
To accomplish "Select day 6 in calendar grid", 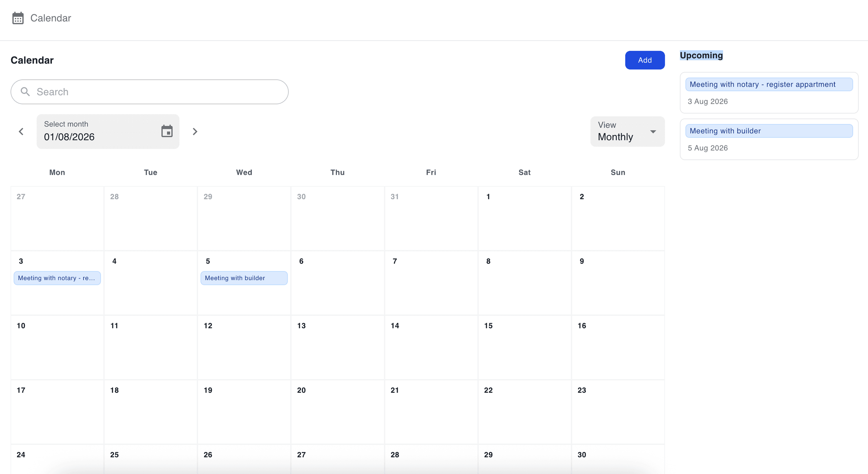I will click(337, 283).
